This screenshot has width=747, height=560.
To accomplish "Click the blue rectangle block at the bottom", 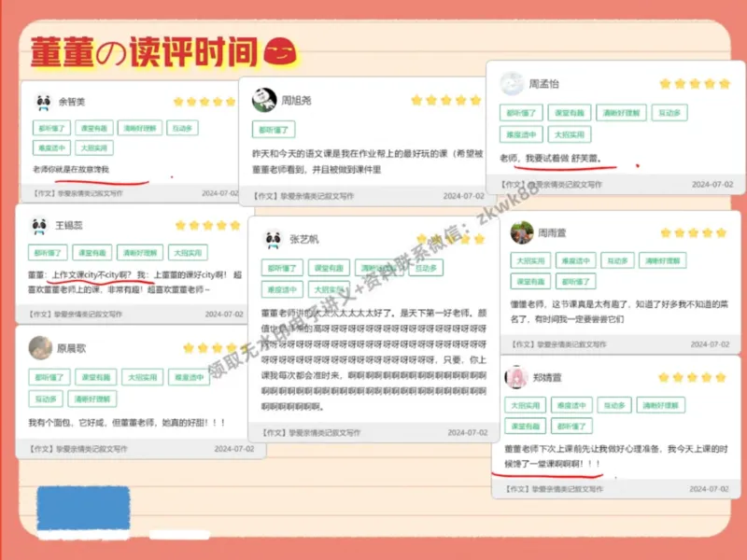I will pyautogui.click(x=83, y=508).
